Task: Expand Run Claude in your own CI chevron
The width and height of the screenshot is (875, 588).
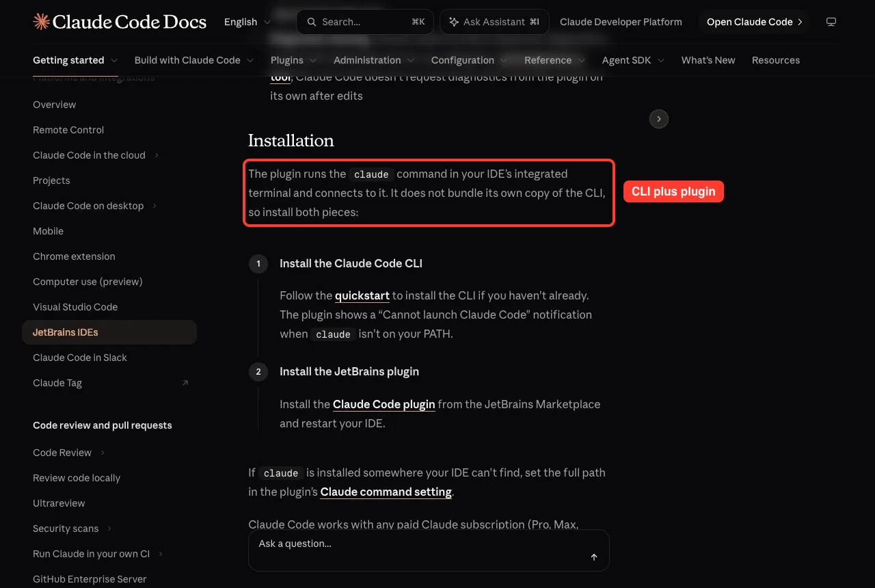Action: pyautogui.click(x=161, y=554)
